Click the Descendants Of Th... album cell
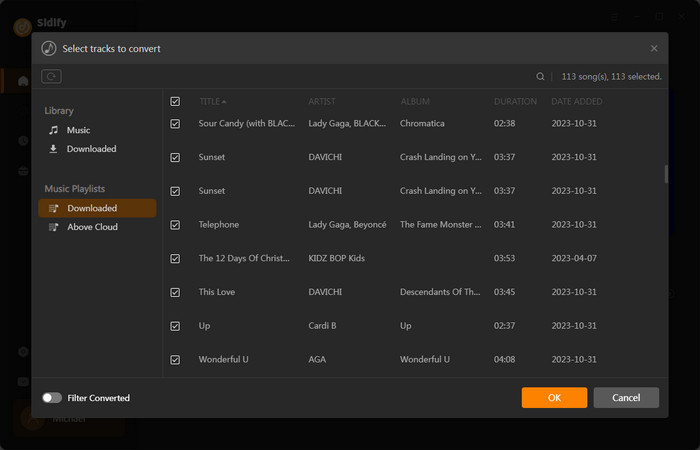Viewport: 700px width, 450px height. coord(440,292)
